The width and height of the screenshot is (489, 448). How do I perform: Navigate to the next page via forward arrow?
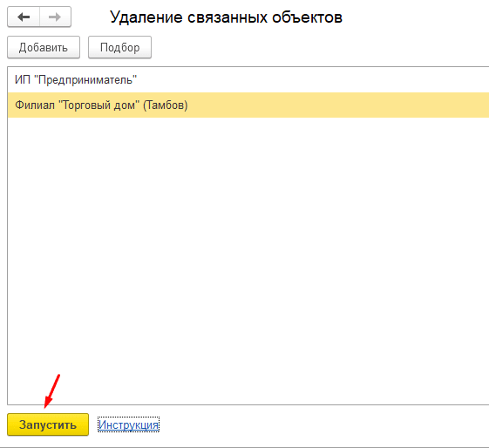click(x=55, y=17)
